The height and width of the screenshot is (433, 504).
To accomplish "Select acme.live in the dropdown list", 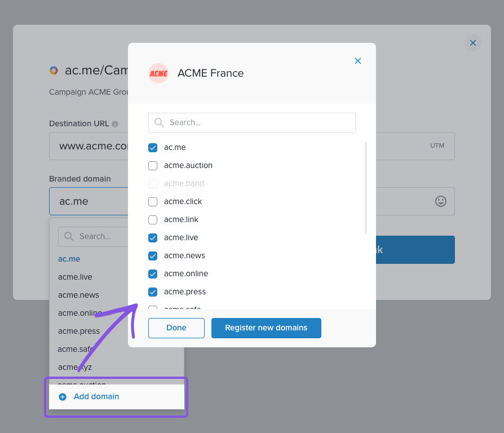I will (75, 277).
